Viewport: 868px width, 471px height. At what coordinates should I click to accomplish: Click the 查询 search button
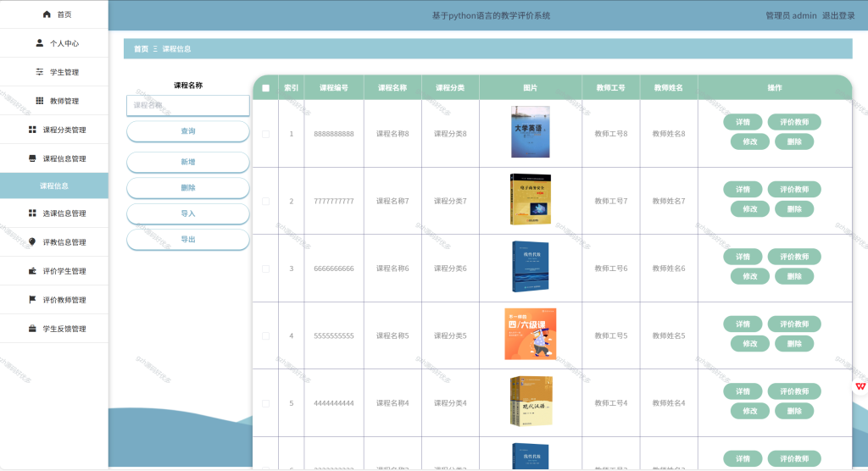coord(187,131)
